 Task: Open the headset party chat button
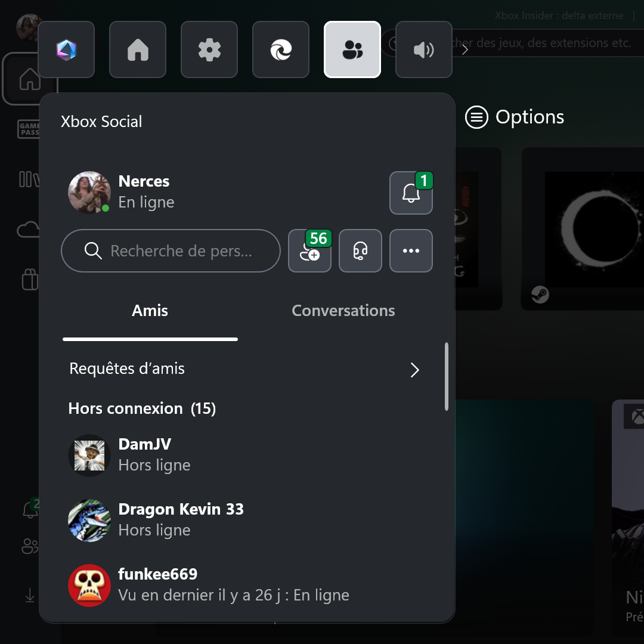(360, 251)
